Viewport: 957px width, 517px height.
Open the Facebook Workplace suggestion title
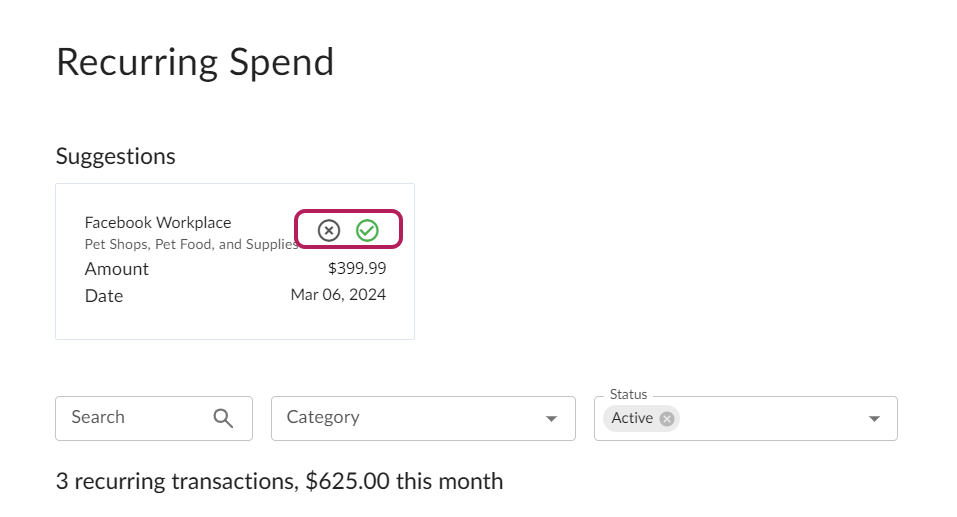coord(157,222)
